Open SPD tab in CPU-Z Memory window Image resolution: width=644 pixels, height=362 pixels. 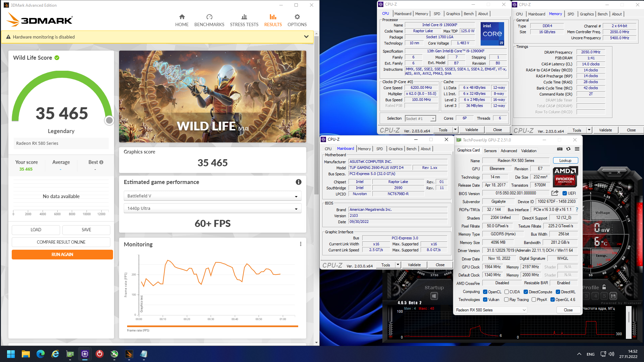click(571, 14)
